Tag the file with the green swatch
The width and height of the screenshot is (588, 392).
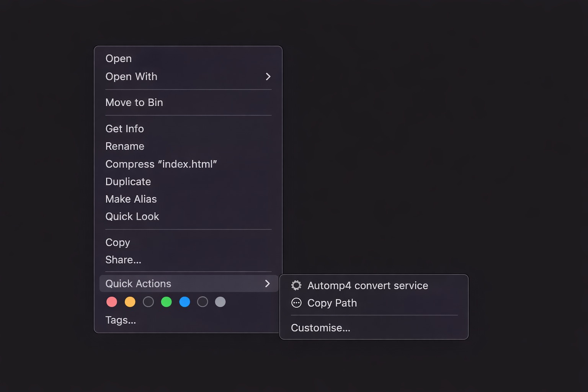click(167, 302)
